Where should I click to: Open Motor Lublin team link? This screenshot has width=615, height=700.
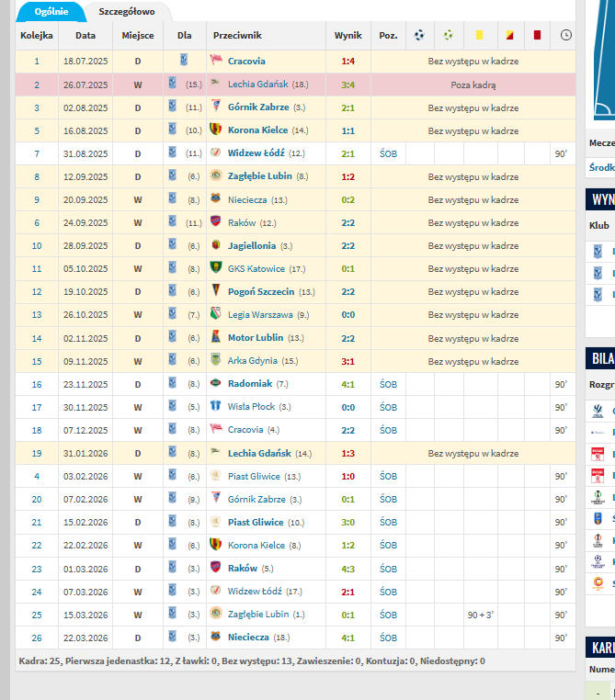point(256,337)
